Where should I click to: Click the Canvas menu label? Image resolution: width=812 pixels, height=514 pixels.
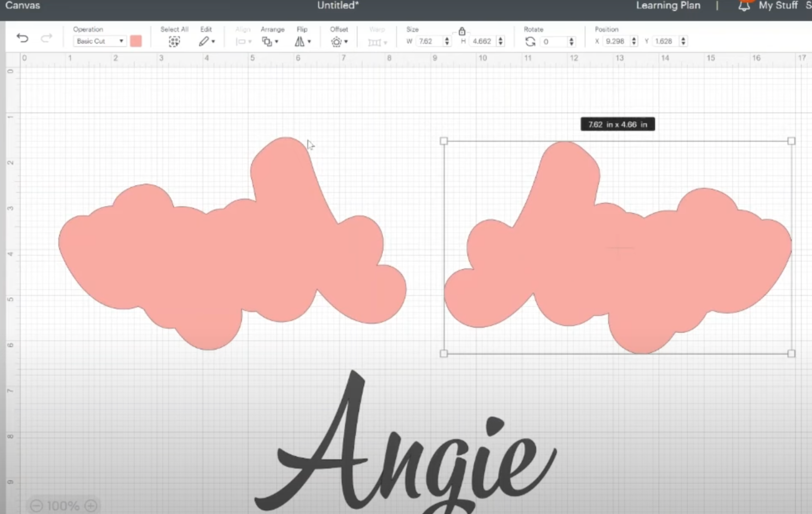pyautogui.click(x=23, y=6)
